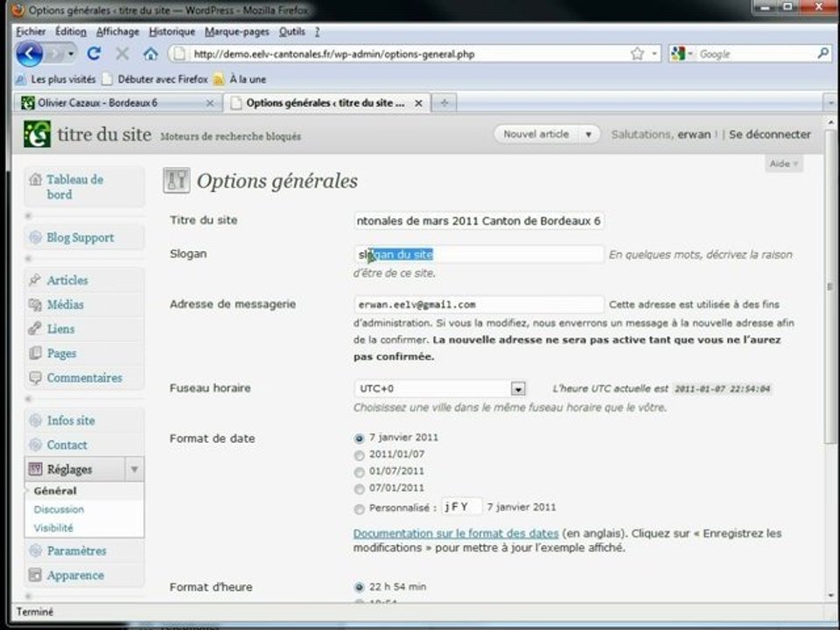Select the 01/07/2011 date format

point(359,472)
